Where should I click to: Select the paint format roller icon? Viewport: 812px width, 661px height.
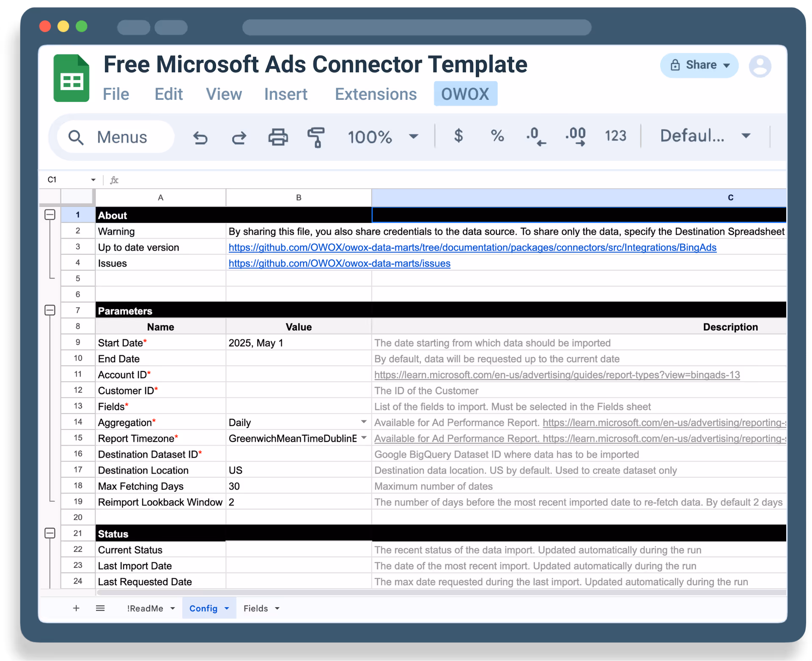click(x=316, y=137)
